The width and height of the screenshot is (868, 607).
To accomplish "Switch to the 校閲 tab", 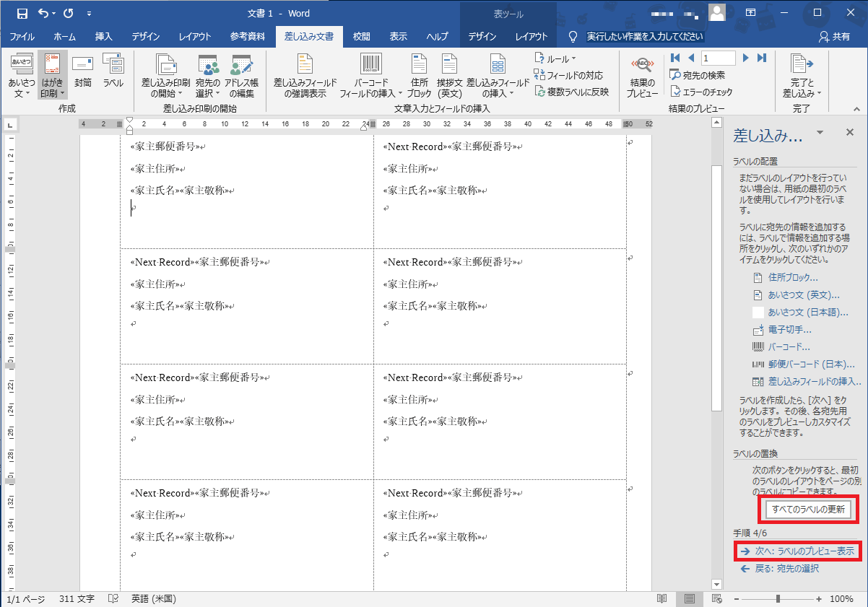I will (361, 37).
